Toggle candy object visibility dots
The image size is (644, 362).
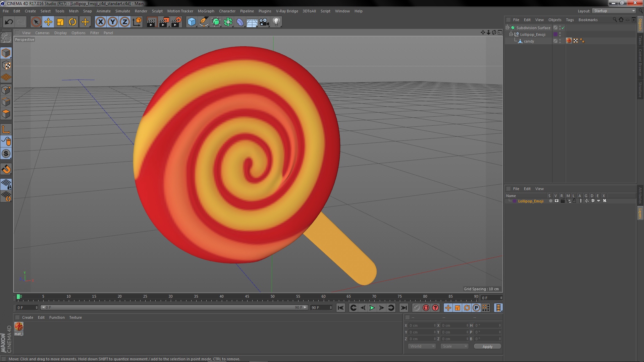[x=560, y=41]
